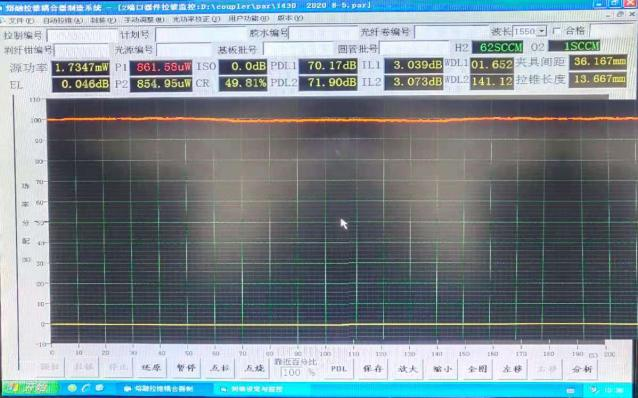
Task: Click the 分析 analysis button
Action: pos(582,369)
